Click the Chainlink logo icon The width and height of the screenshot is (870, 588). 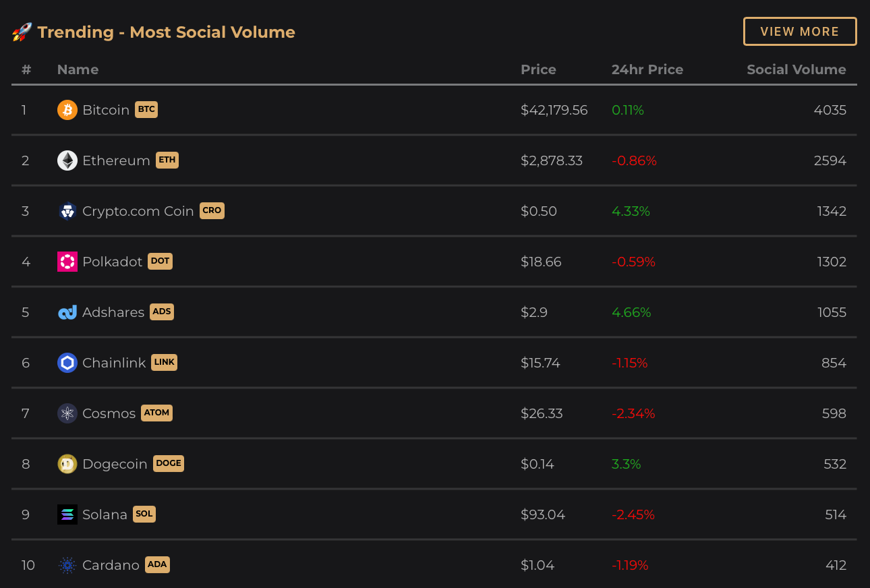(x=67, y=363)
